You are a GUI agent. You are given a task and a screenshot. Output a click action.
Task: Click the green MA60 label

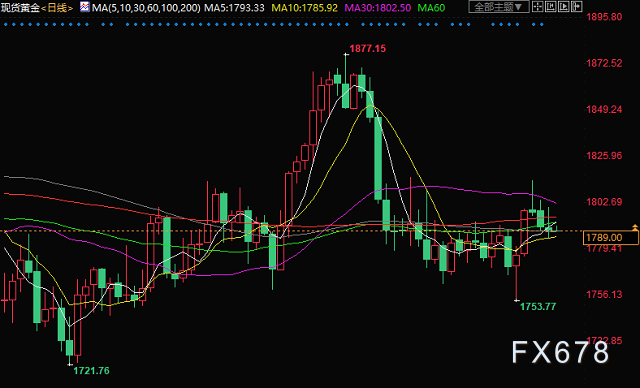(x=431, y=8)
